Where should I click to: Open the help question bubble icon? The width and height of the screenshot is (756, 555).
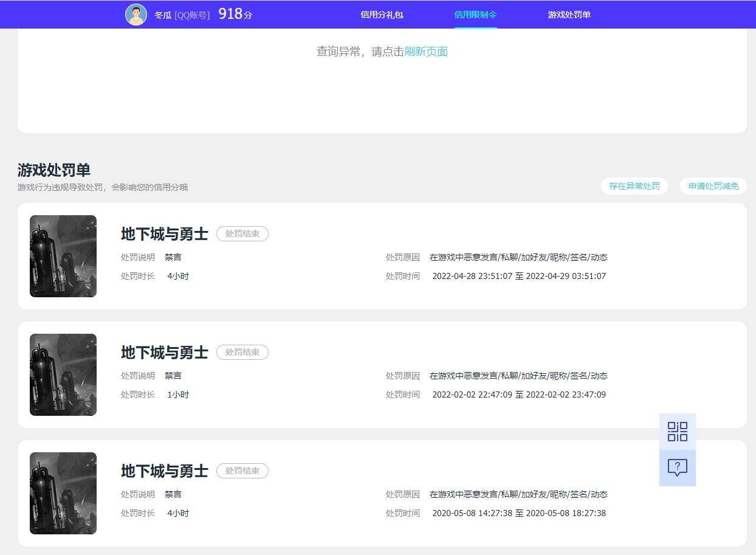[x=678, y=468]
